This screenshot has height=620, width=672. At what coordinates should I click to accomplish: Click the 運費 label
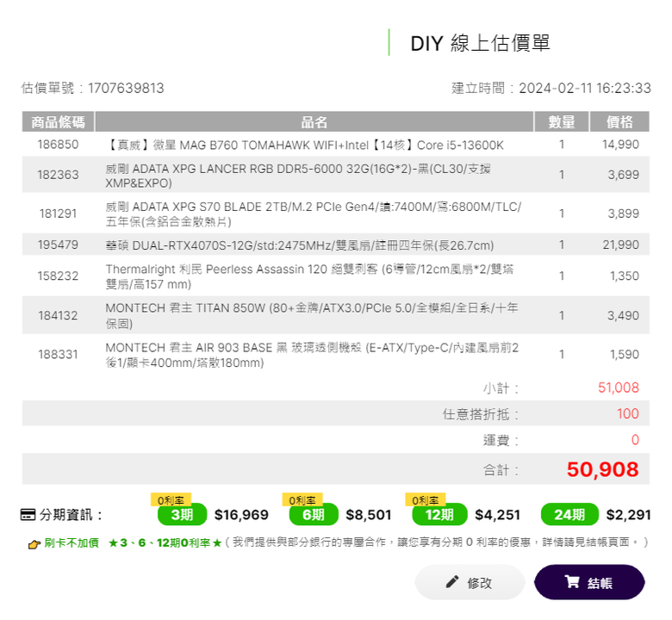coord(501,440)
